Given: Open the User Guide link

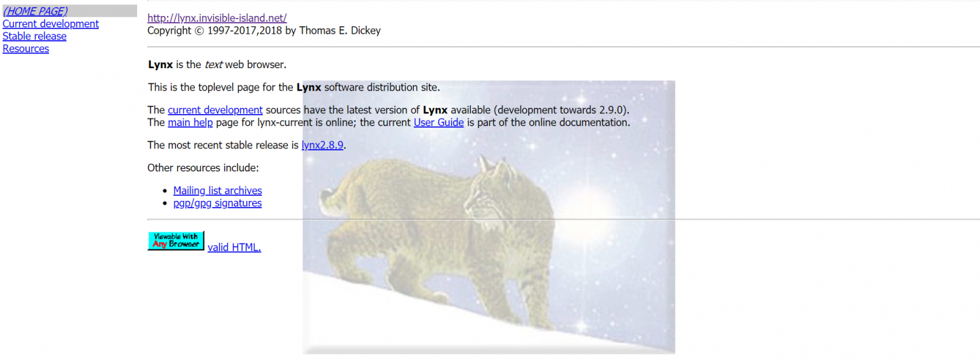Looking at the screenshot, I should [x=438, y=122].
